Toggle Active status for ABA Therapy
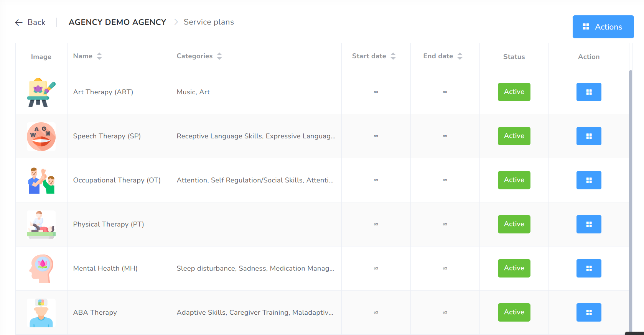This screenshot has height=335, width=644. click(x=514, y=312)
